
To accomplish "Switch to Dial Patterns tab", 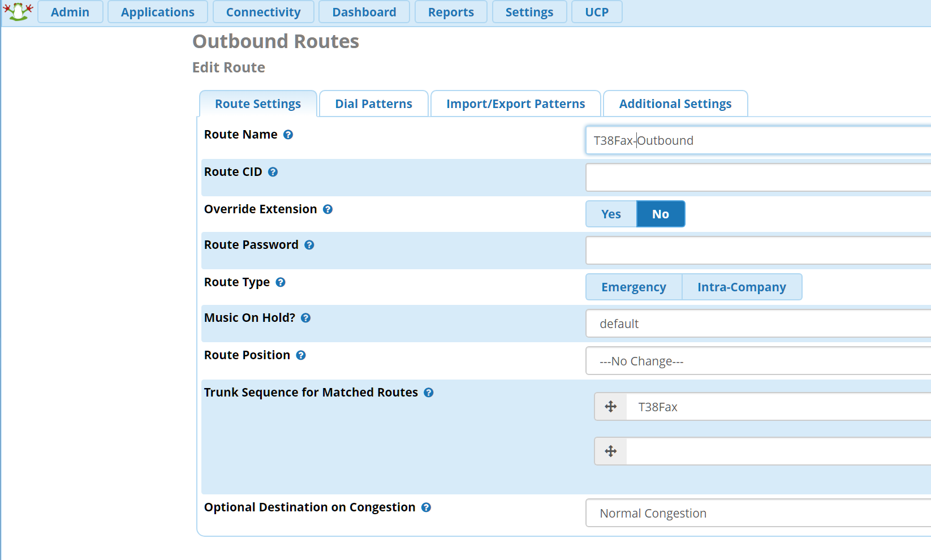I will [373, 104].
